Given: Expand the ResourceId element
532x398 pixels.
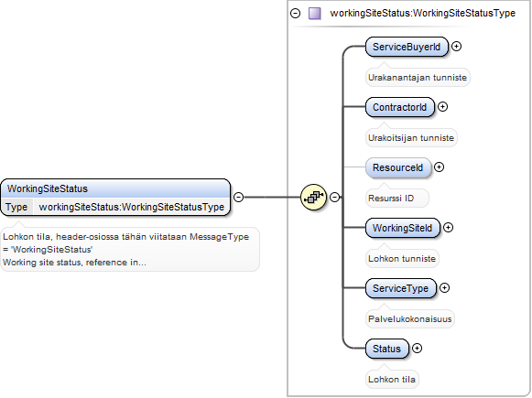Looking at the screenshot, I should 439,167.
